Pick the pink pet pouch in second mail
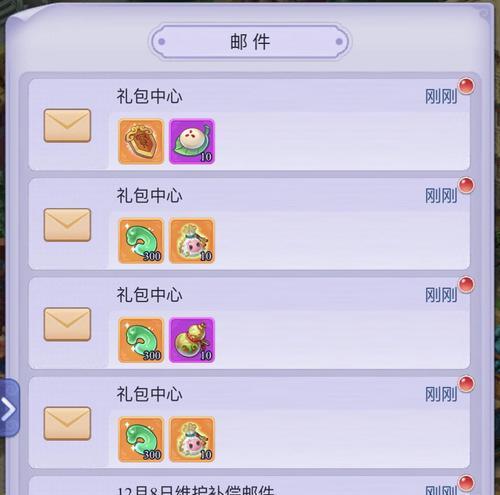The height and width of the screenshot is (495, 500). pos(192,241)
